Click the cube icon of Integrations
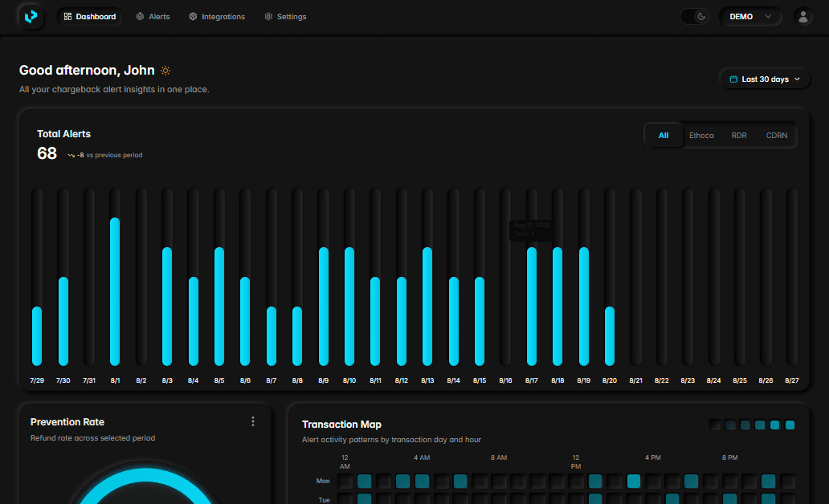 tap(193, 17)
